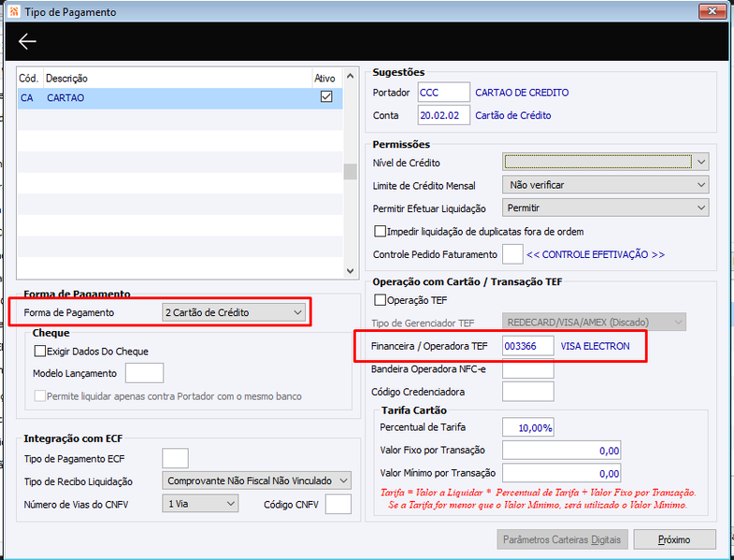This screenshot has height=560, width=734.
Task: Check Impedir liquidação de duplicatas fora de ordem
Action: [x=381, y=231]
